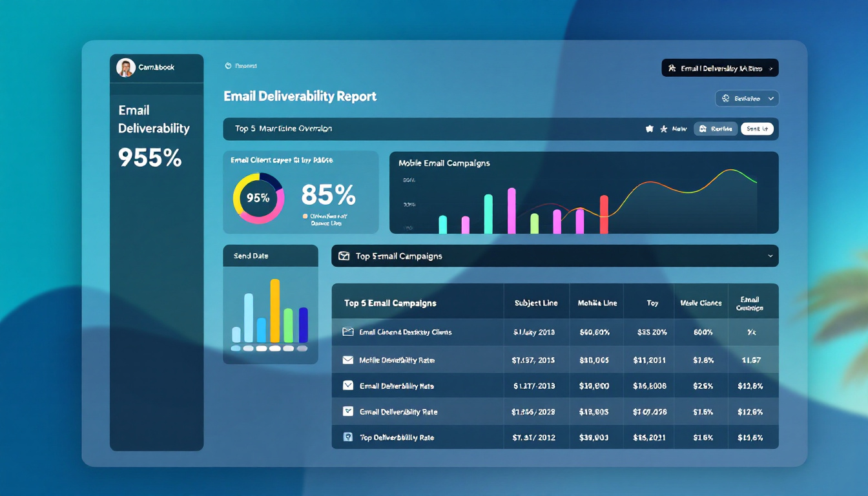This screenshot has width=868, height=496.
Task: Click the Email Campaign column header
Action: coord(750,304)
